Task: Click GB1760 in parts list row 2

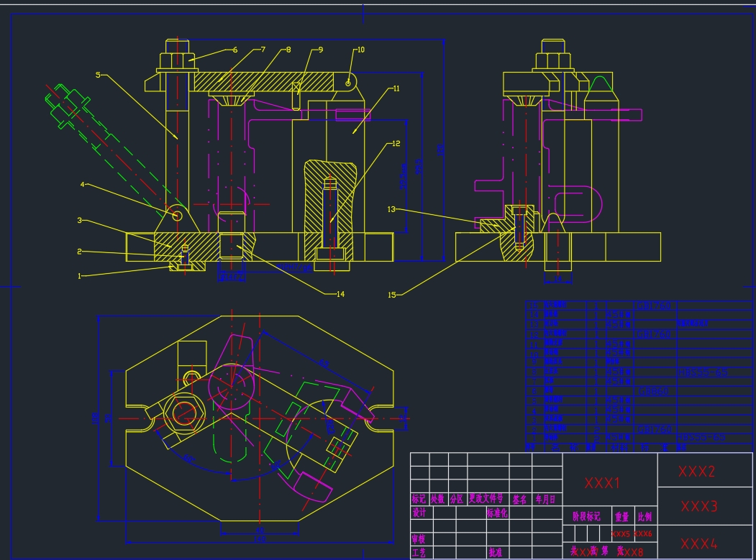Action: 655,429
